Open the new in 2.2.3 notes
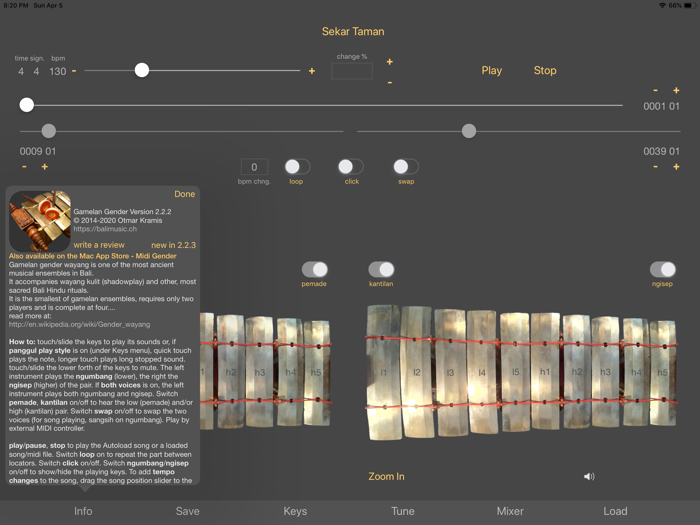 click(173, 245)
